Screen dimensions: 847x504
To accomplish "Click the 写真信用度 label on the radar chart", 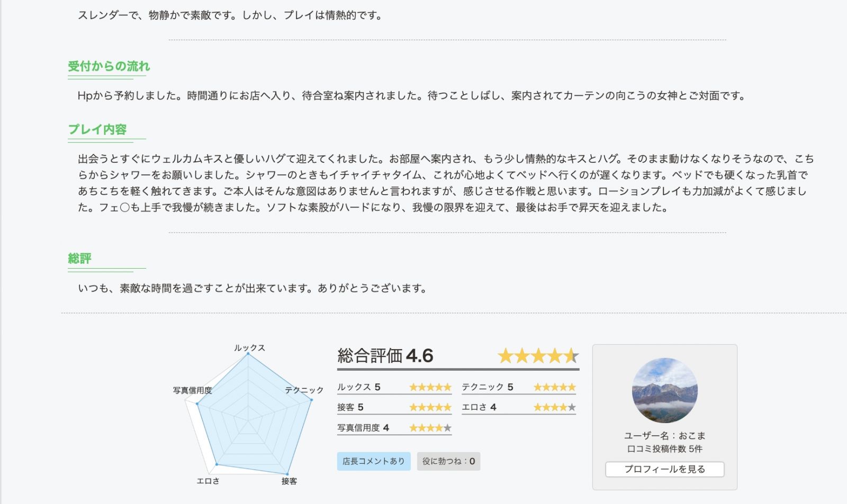I will click(x=192, y=390).
